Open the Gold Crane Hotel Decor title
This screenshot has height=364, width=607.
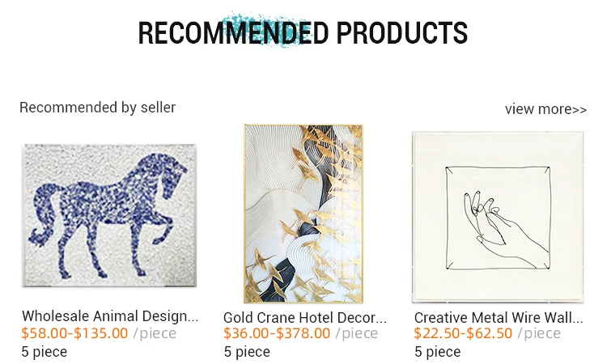(x=305, y=317)
